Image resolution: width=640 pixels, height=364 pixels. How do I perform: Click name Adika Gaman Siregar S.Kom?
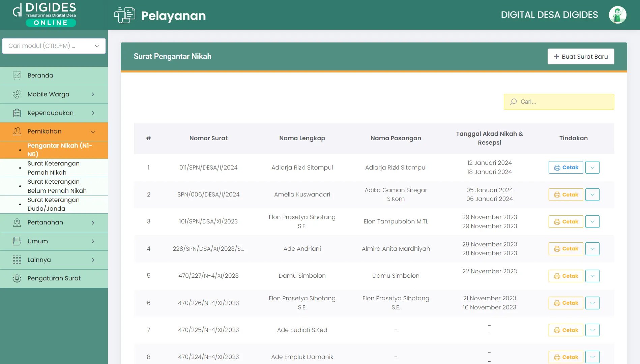pyautogui.click(x=396, y=194)
